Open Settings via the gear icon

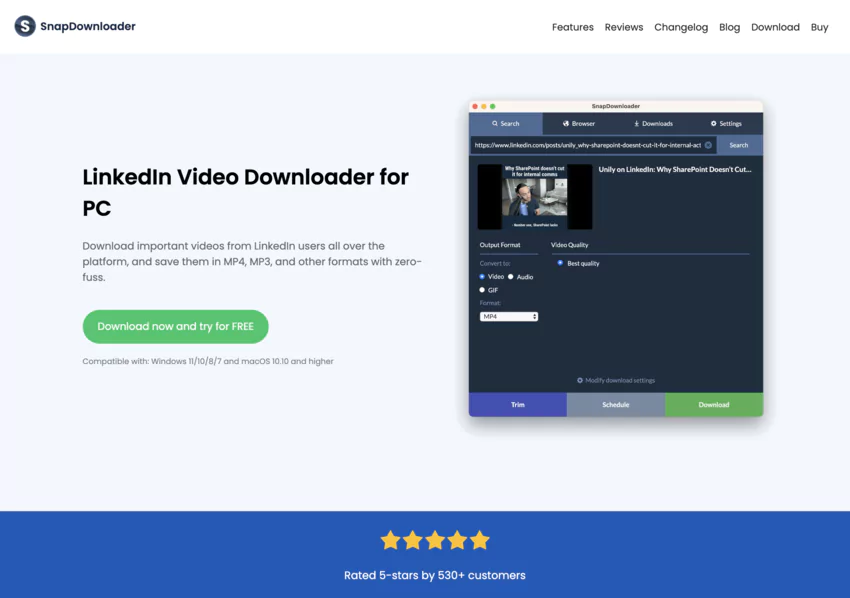point(714,123)
